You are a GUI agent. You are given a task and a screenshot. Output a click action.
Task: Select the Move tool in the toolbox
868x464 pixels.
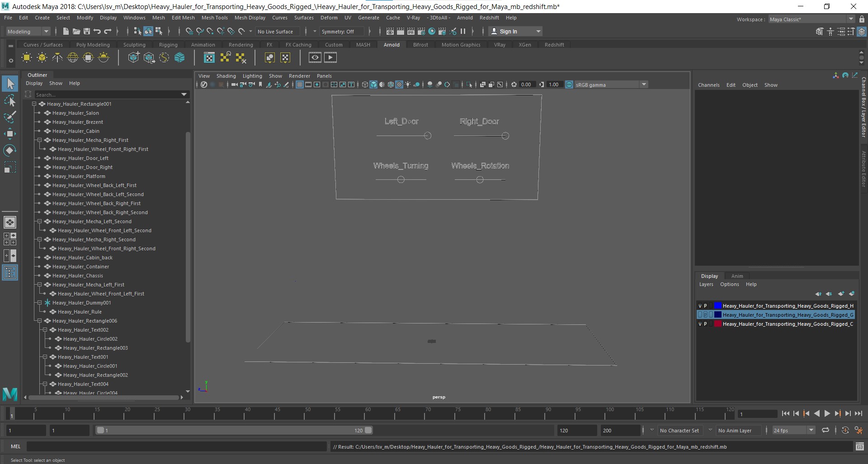[10, 133]
